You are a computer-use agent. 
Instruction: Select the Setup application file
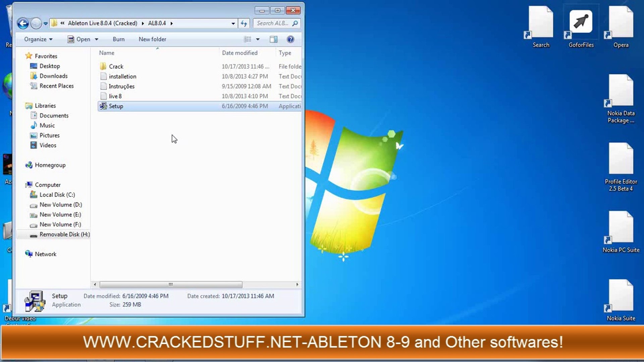pos(116,106)
